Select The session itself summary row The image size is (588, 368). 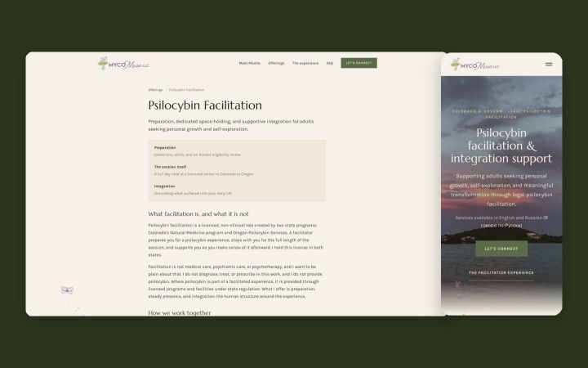[x=237, y=170]
